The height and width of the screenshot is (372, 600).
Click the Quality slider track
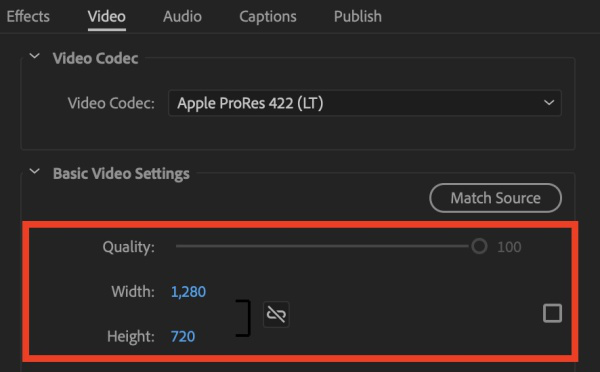(x=323, y=246)
